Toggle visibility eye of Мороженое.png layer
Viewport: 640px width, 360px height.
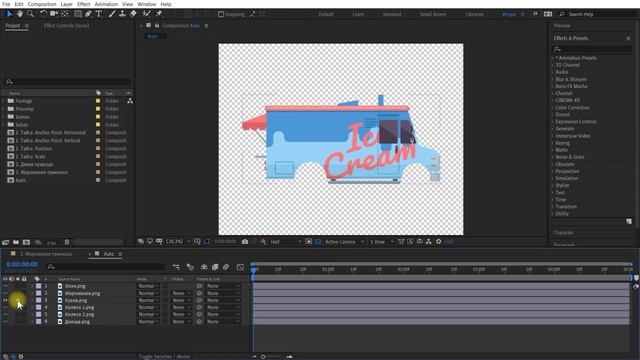tap(5, 293)
